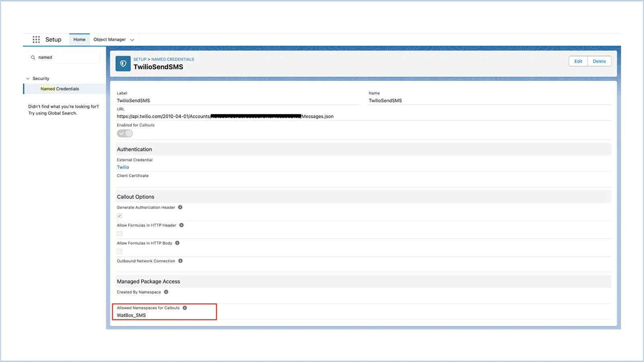Screen dimensions: 644x362
Task: Click the WatBox_SMS namespace value
Action: pos(131,315)
